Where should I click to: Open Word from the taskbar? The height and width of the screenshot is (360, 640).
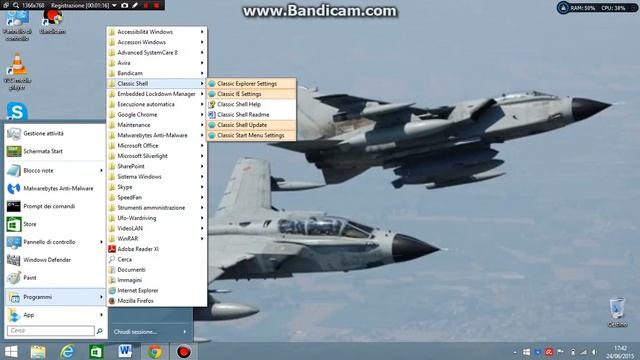click(x=125, y=351)
